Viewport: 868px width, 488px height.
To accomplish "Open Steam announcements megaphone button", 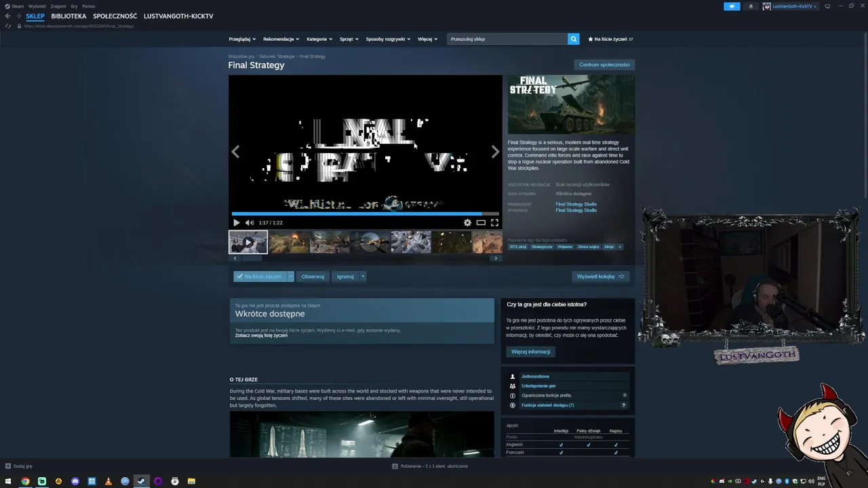I will click(732, 6).
